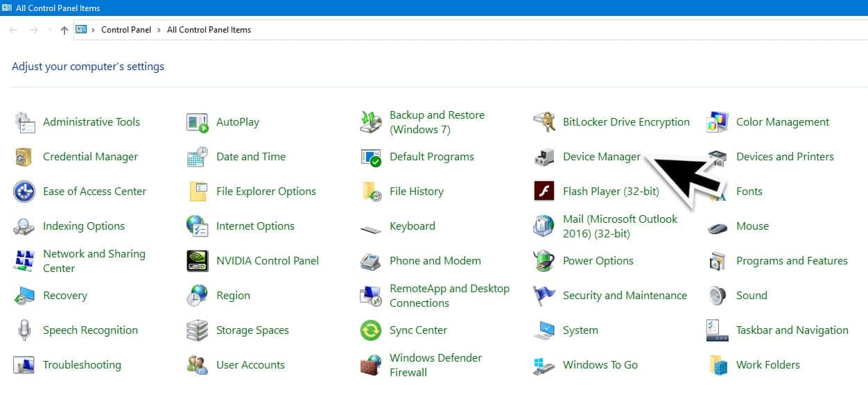Click All Control Panel Items breadcrumb

pyautogui.click(x=209, y=30)
